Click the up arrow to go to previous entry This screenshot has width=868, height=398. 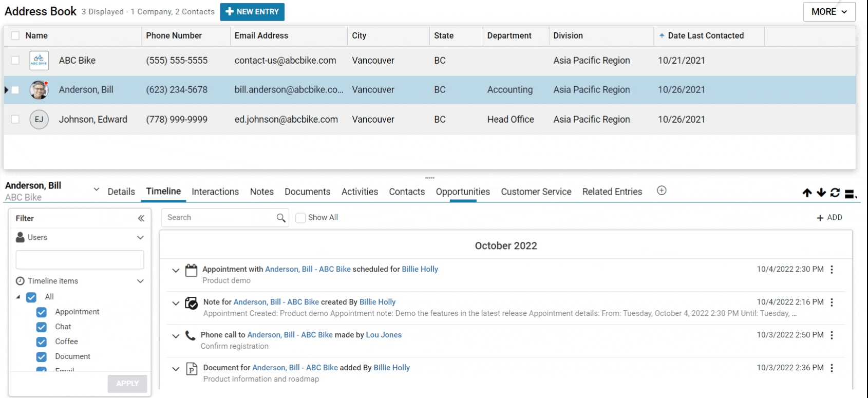pos(807,193)
